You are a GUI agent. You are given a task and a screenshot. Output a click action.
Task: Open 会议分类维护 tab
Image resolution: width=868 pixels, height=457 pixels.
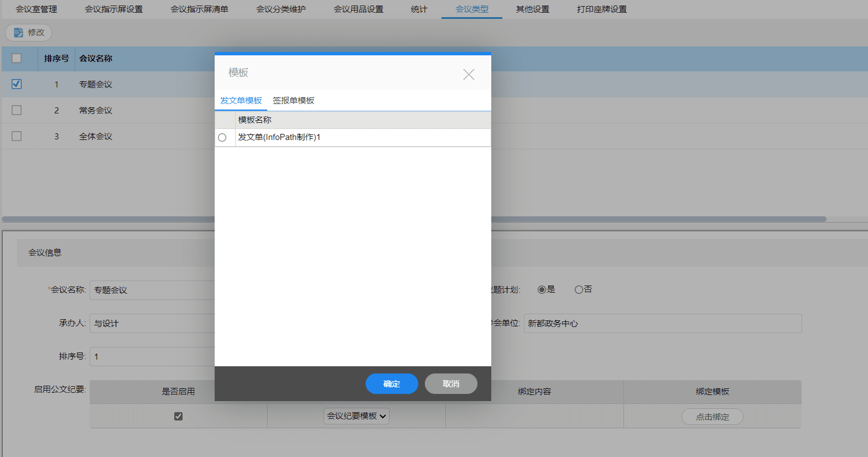coord(281,9)
